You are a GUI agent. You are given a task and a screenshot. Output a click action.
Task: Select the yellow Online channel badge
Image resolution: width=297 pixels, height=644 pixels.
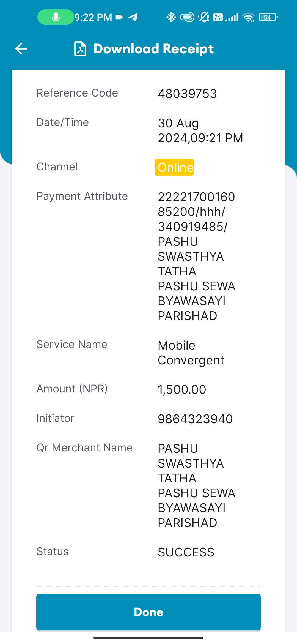click(174, 167)
